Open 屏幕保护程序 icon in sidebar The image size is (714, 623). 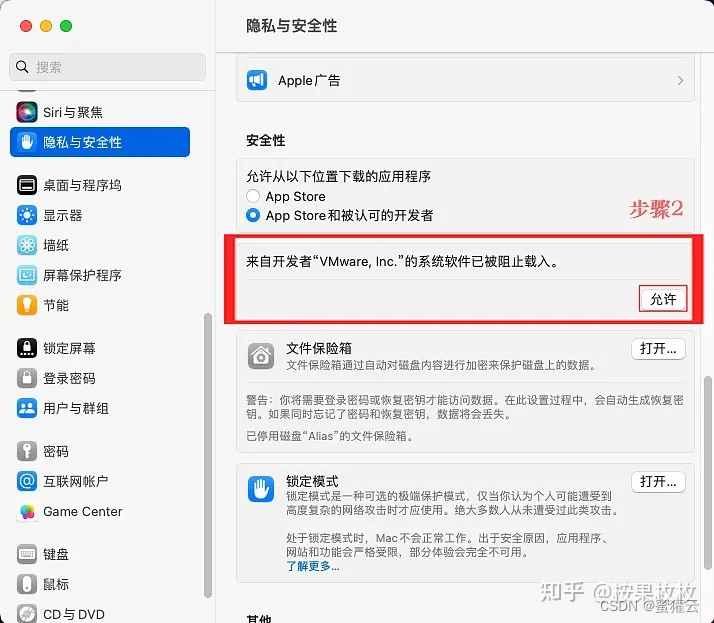(x=26, y=275)
